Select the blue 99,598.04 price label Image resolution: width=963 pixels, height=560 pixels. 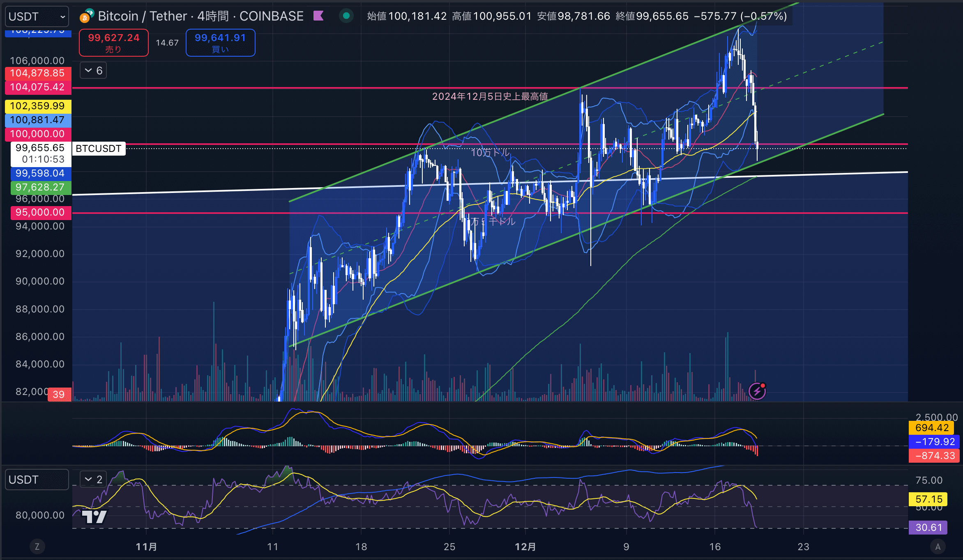(x=40, y=173)
